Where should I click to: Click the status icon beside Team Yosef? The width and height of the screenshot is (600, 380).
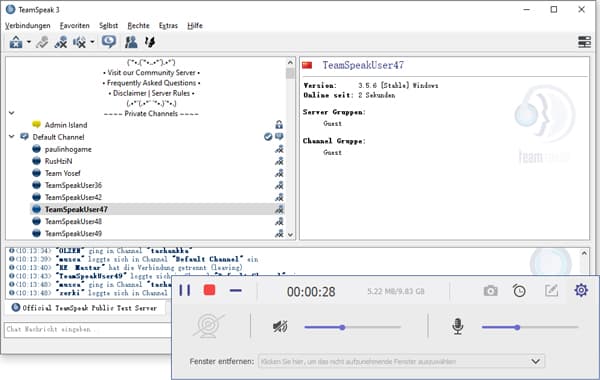tap(279, 173)
